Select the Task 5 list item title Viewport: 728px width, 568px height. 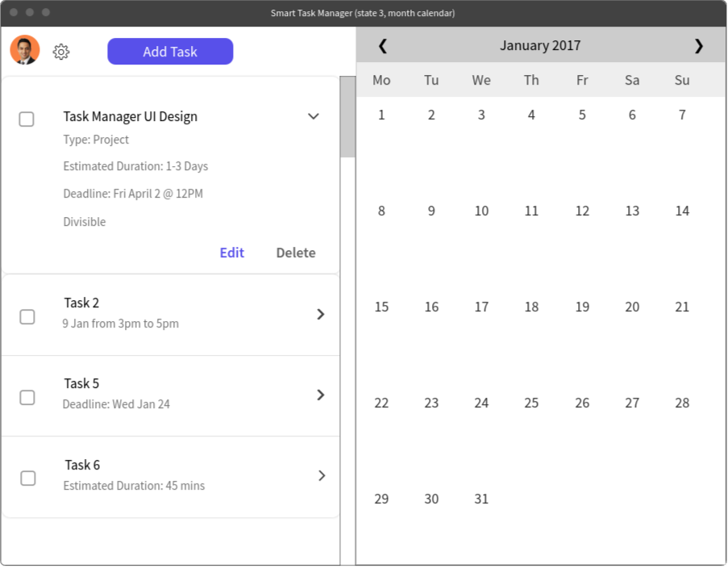pos(81,383)
